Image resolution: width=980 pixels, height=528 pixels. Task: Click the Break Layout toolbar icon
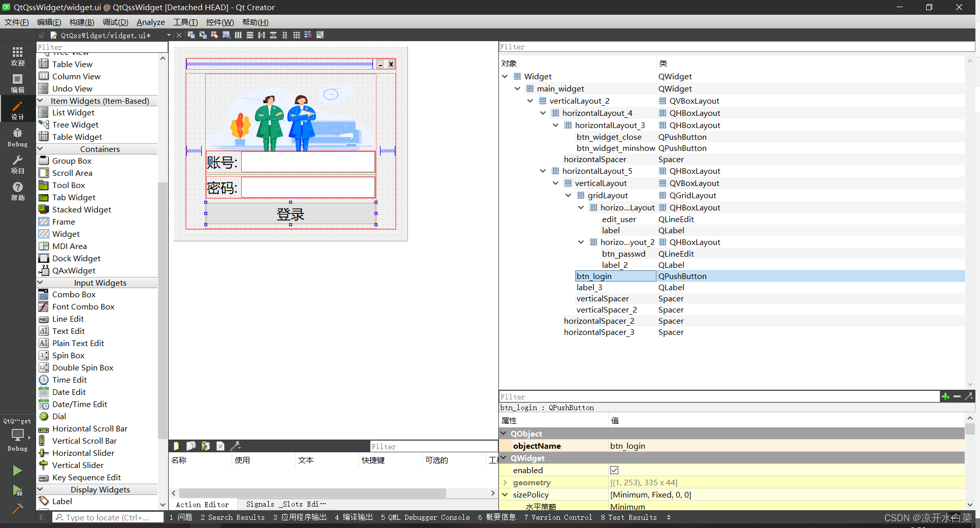(x=308, y=35)
